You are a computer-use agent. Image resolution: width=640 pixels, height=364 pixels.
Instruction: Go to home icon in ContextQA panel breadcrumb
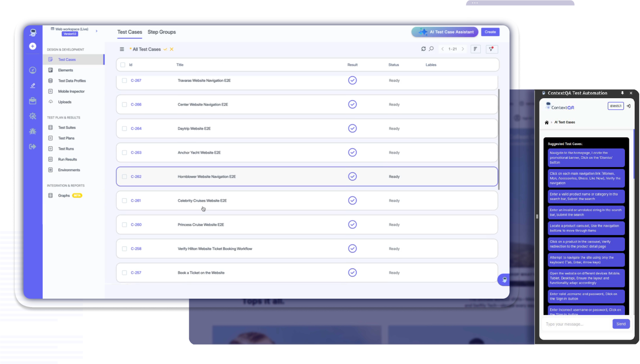(547, 122)
